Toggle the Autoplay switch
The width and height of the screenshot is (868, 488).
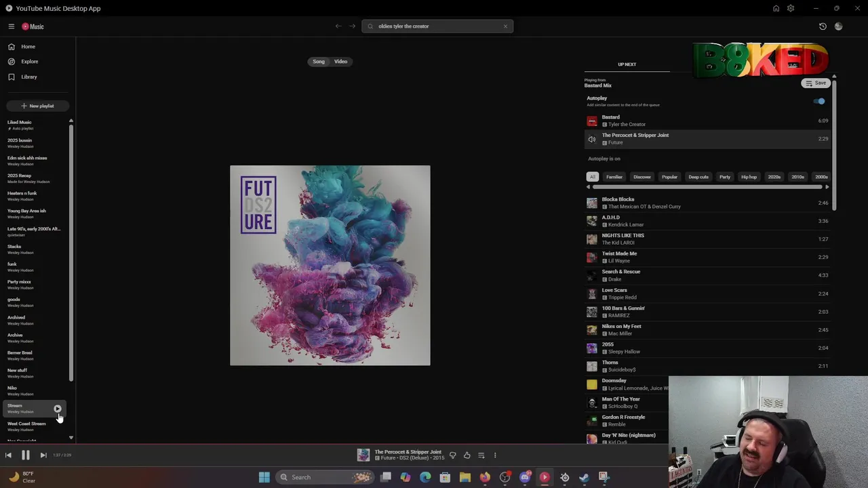click(819, 101)
